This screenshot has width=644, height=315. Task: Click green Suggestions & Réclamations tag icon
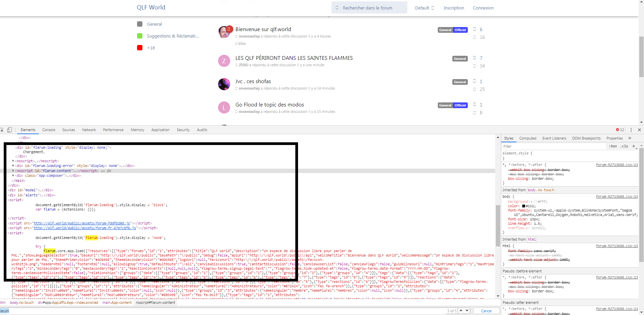point(140,36)
